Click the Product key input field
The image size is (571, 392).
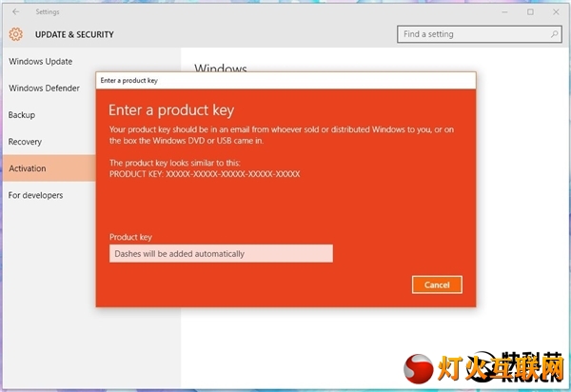[221, 254]
